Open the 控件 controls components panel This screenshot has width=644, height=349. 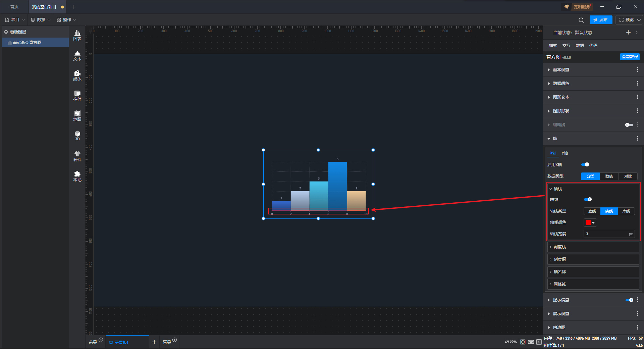click(77, 96)
